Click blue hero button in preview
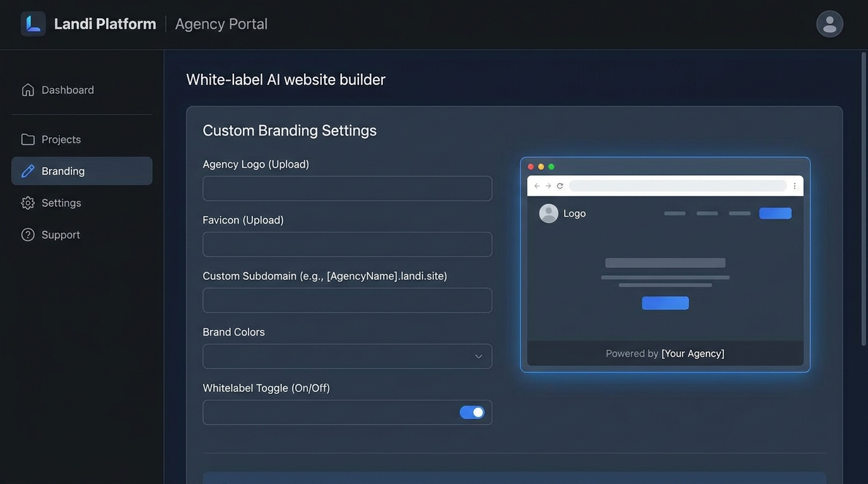Screen dimensions: 868x484 tap(666, 303)
